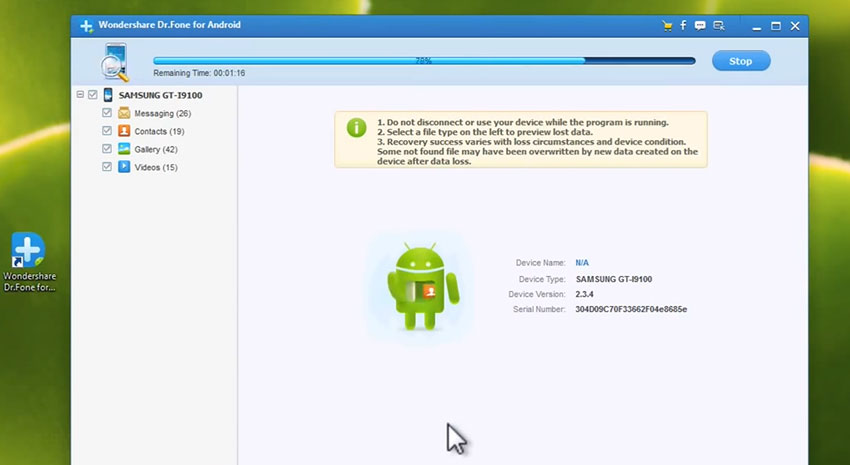Viewport: 850px width, 465px height.
Task: Click the Wondershare Dr.Fone for Android title
Action: tap(170, 25)
